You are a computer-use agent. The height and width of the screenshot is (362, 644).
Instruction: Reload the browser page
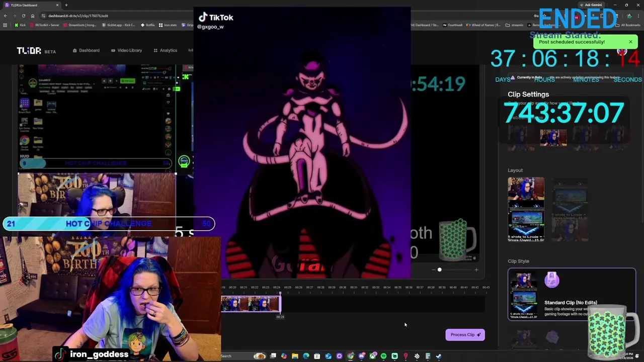click(x=23, y=16)
